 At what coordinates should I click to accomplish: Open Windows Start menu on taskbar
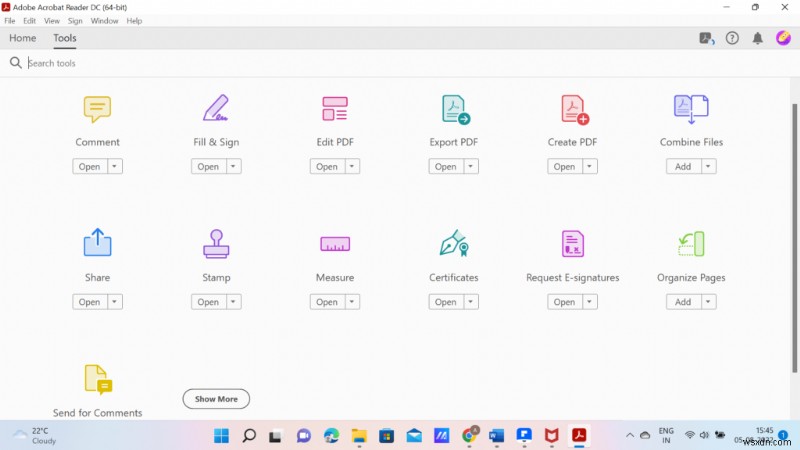pos(221,436)
